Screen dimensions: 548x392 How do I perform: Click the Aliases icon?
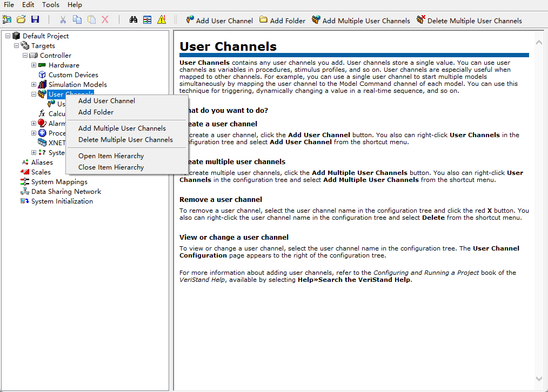(25, 162)
